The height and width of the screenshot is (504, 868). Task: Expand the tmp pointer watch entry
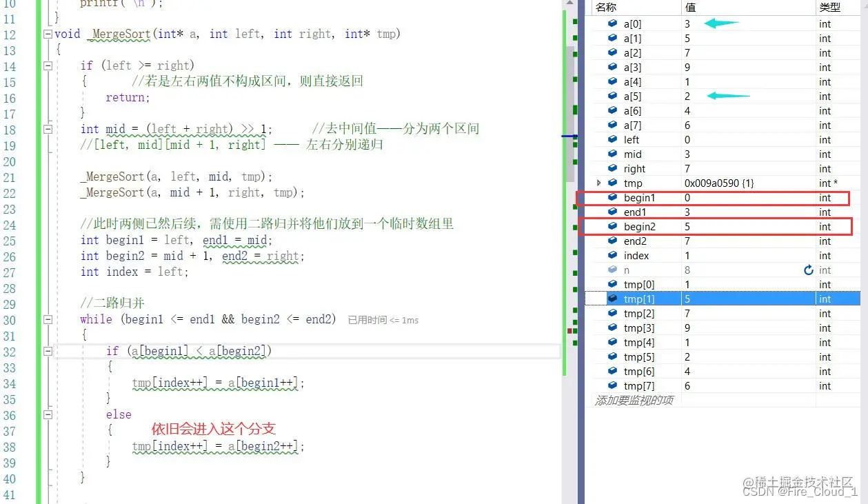tap(598, 183)
